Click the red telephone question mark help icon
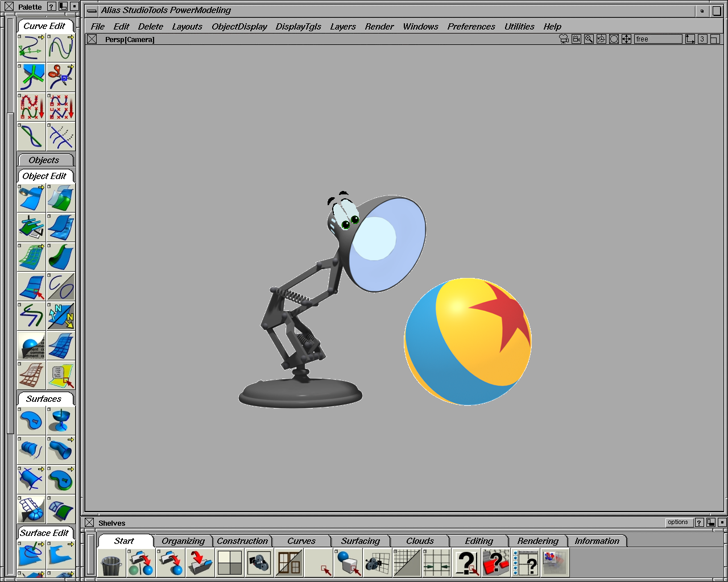728x582 pixels. 496,563
